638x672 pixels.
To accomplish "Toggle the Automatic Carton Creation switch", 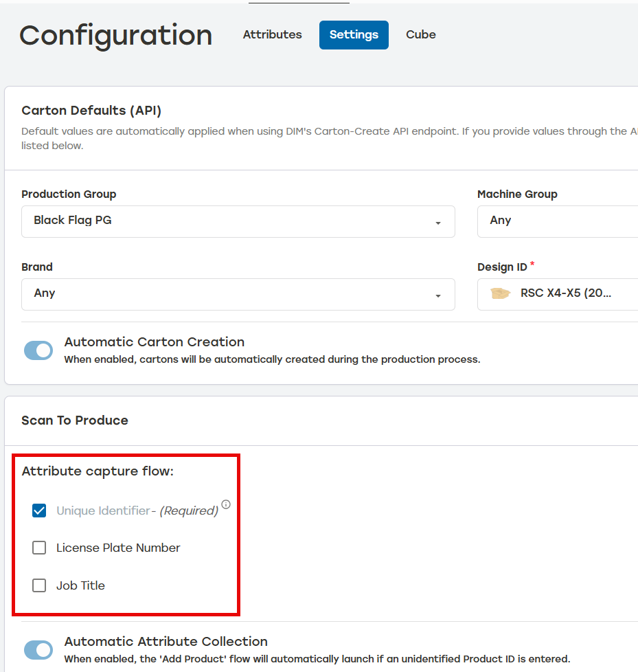I will (38, 350).
